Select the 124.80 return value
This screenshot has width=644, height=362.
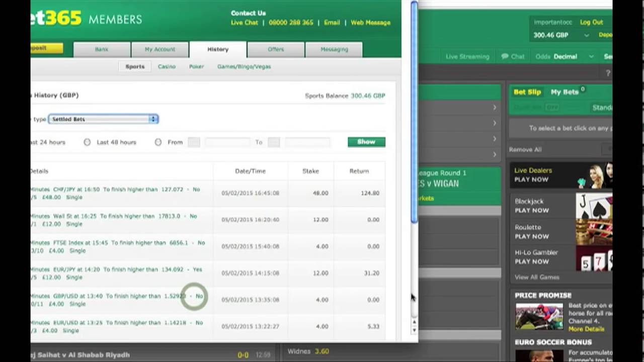point(370,193)
